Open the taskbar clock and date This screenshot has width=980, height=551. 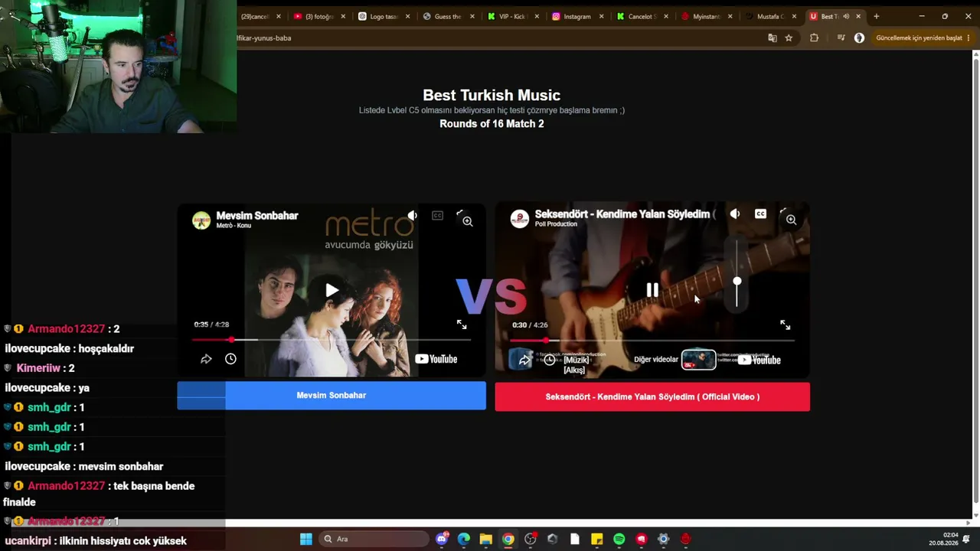[x=943, y=539]
